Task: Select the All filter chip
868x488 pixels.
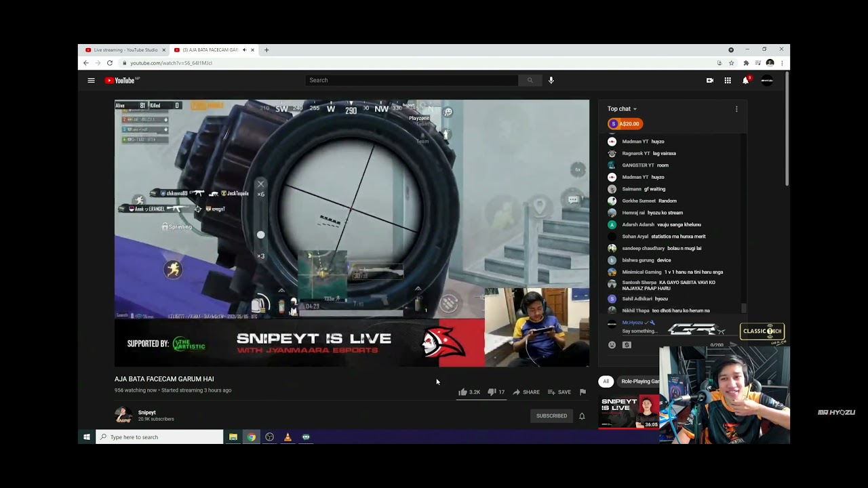Action: tap(606, 382)
